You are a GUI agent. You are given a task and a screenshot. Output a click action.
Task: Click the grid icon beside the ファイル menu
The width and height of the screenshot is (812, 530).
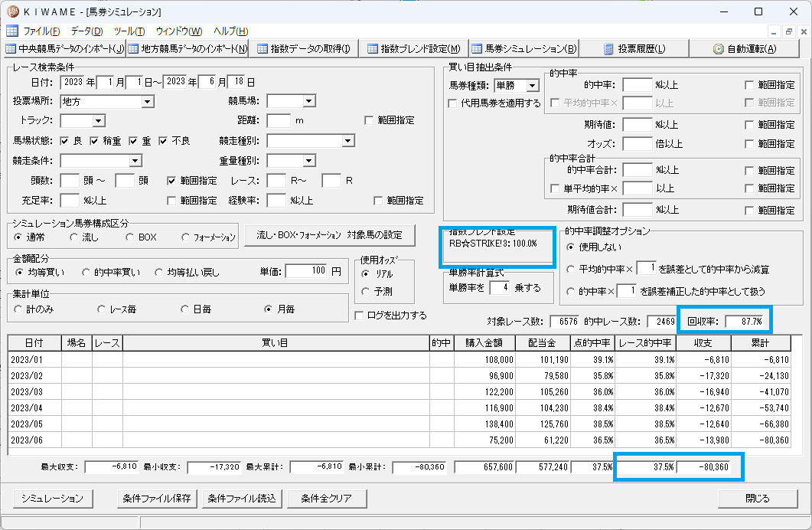[12, 31]
